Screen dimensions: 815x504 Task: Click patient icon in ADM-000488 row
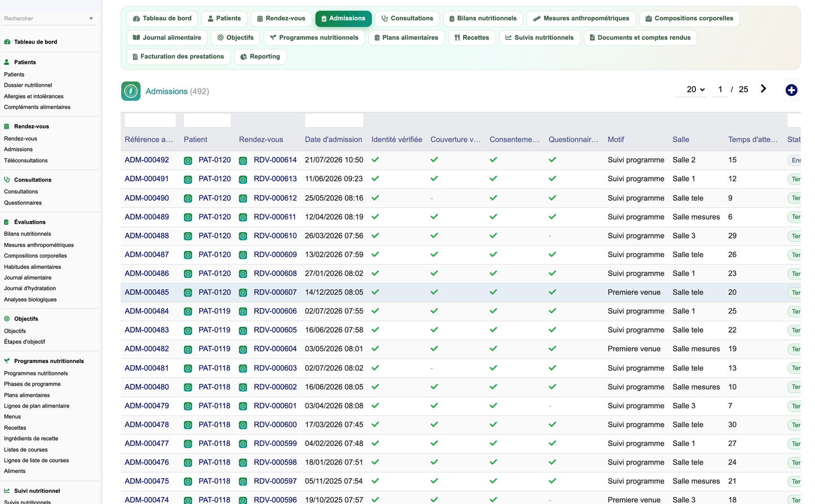point(188,236)
